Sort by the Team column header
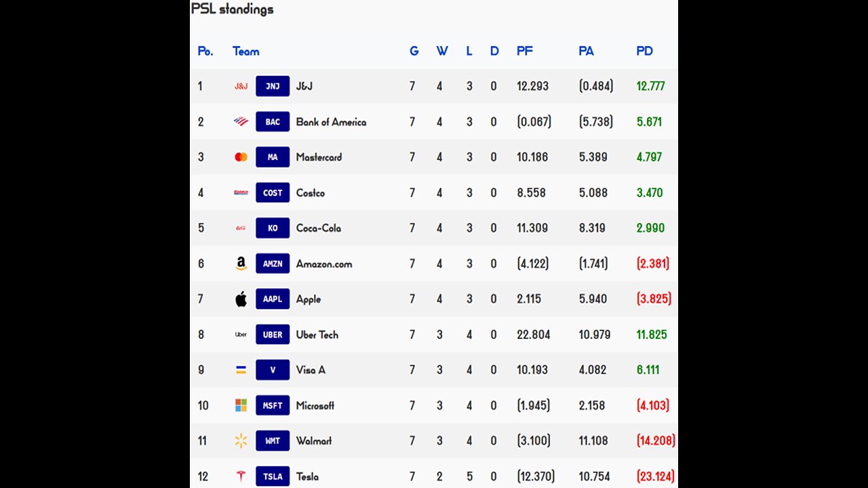Viewport: 868px width, 488px height. pyautogui.click(x=245, y=51)
